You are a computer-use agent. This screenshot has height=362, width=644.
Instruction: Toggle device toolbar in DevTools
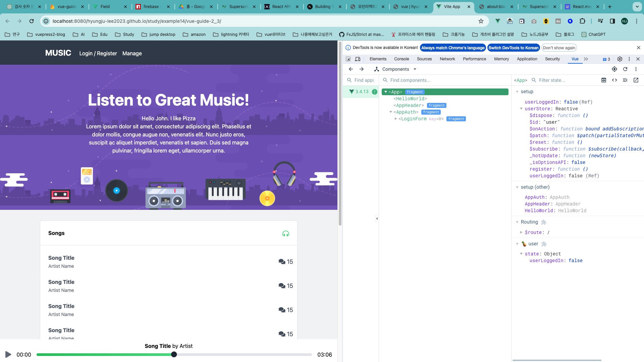(358, 59)
